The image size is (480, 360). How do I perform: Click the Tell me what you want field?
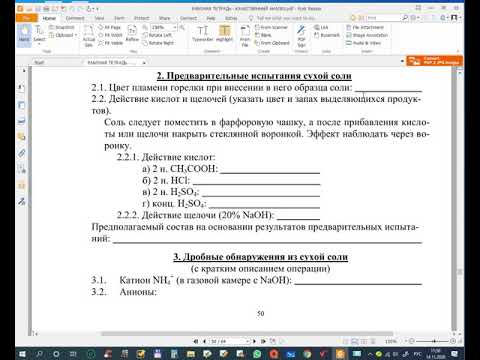pyautogui.click(x=285, y=18)
